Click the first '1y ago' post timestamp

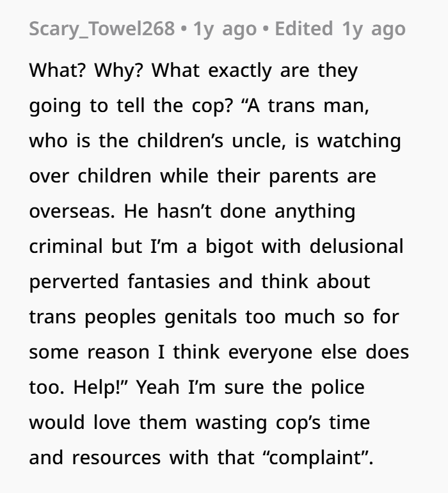225,29
